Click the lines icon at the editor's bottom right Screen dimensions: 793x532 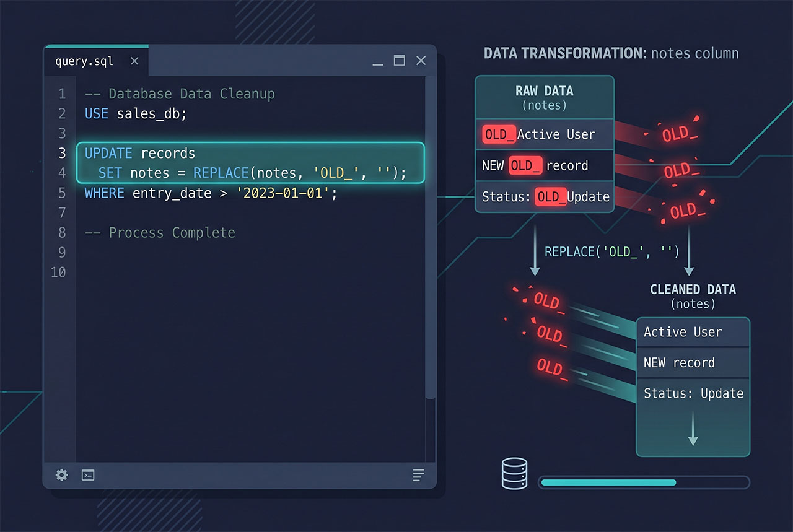418,475
